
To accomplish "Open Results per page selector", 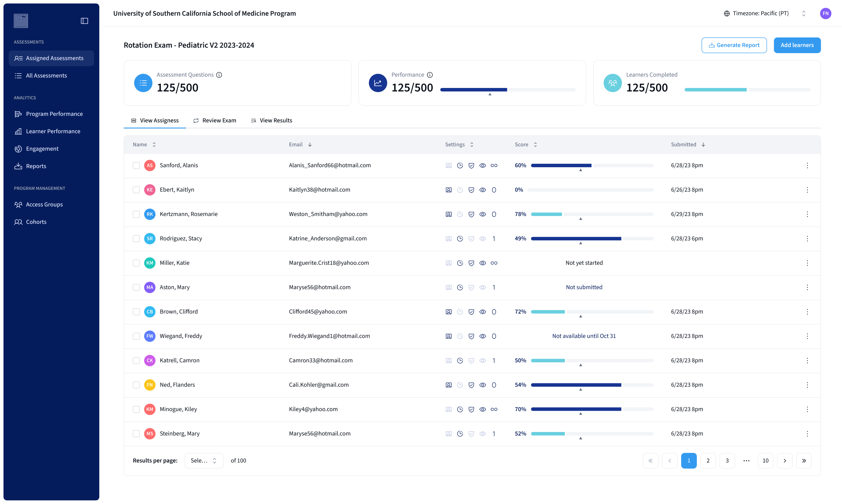I will click(x=204, y=460).
